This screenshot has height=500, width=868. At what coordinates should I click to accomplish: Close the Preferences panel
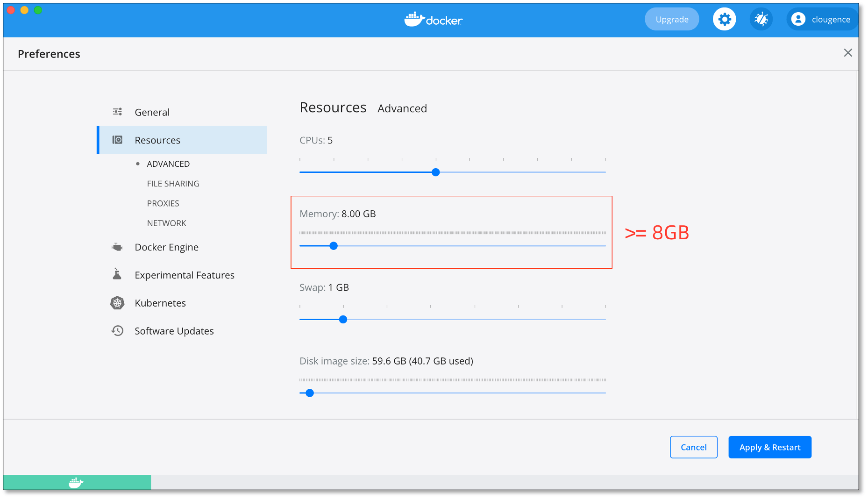point(848,53)
